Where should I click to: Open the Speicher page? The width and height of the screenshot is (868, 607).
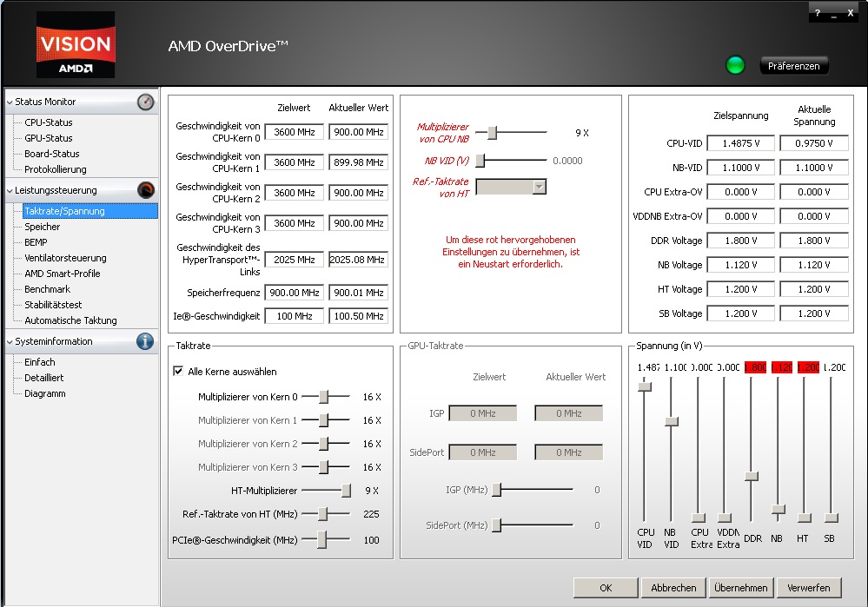(42, 227)
